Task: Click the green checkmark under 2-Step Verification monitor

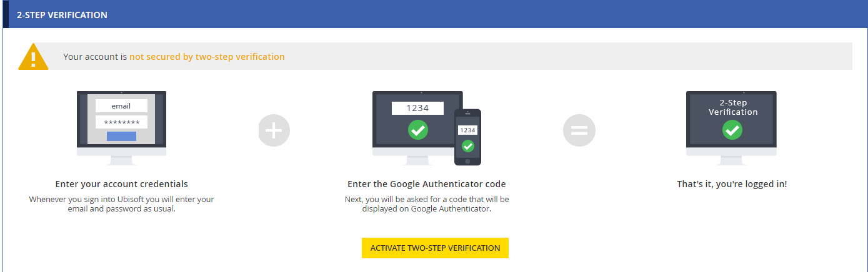Action: point(732,130)
